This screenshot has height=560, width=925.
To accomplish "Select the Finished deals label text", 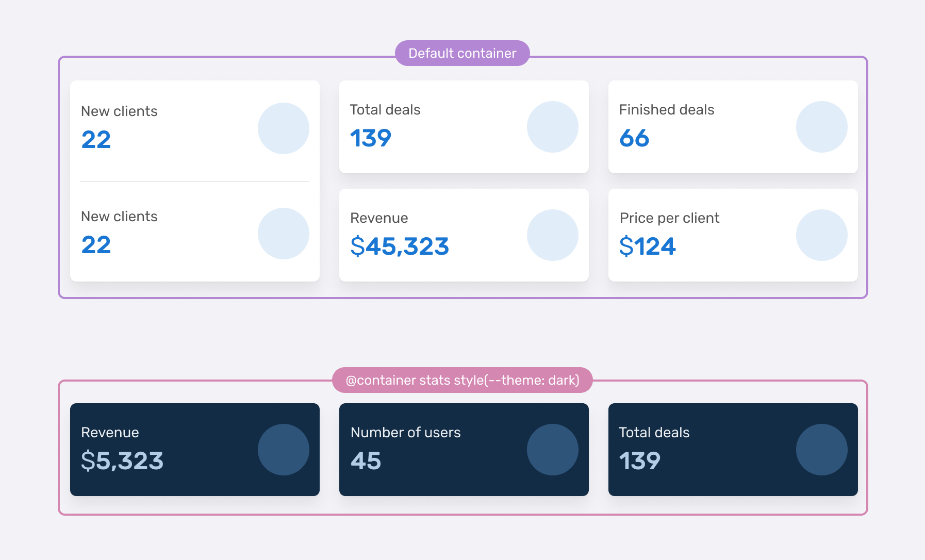I will tap(666, 110).
